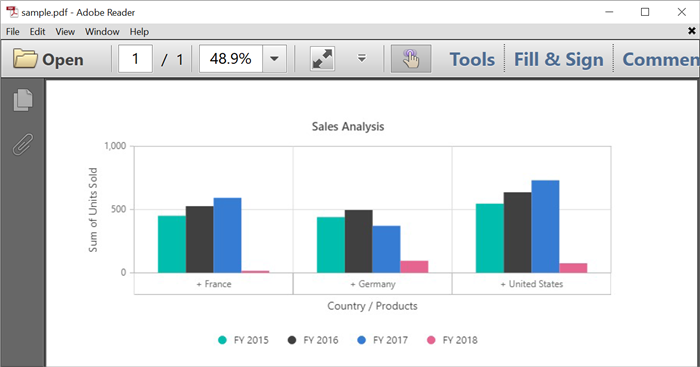Click the FY 2017 blue legend dot

361,340
